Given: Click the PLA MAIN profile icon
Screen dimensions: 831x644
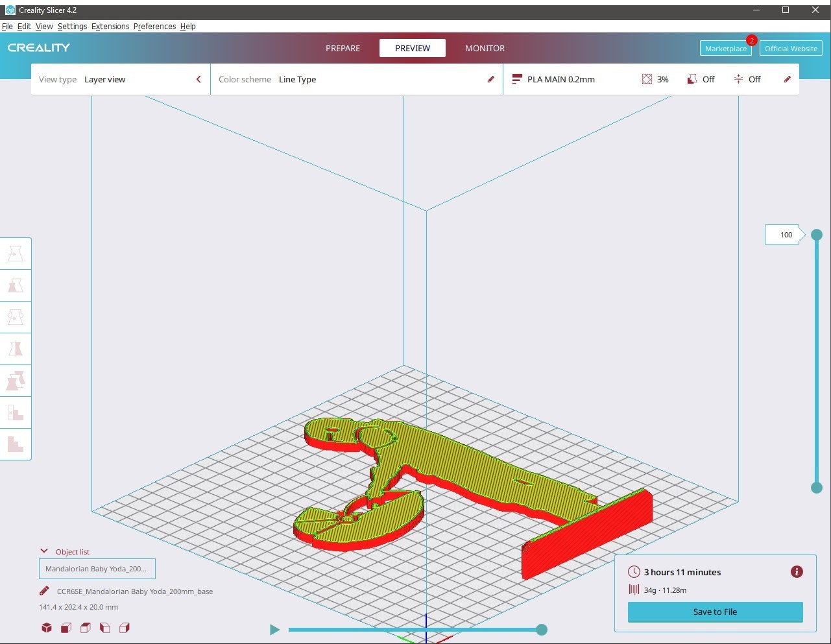Looking at the screenshot, I should tap(517, 79).
